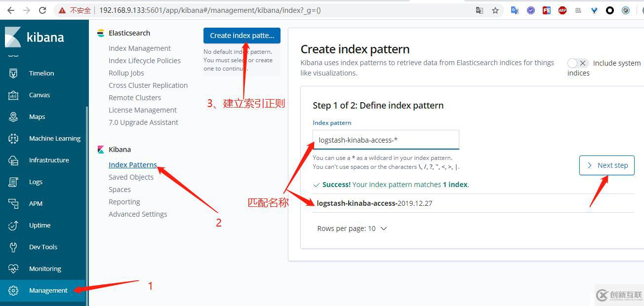Open the Uptime sidebar icon
This screenshot has height=306, width=644.
(13, 225)
